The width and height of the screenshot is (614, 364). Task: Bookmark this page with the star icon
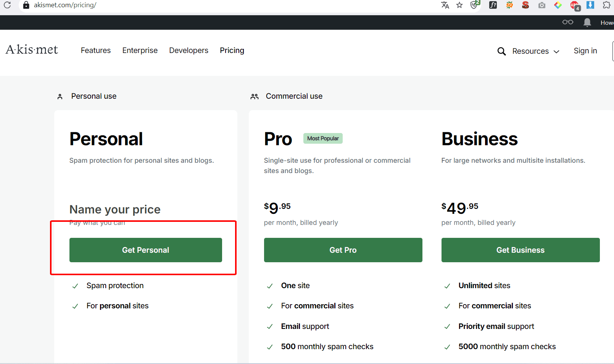coord(459,5)
